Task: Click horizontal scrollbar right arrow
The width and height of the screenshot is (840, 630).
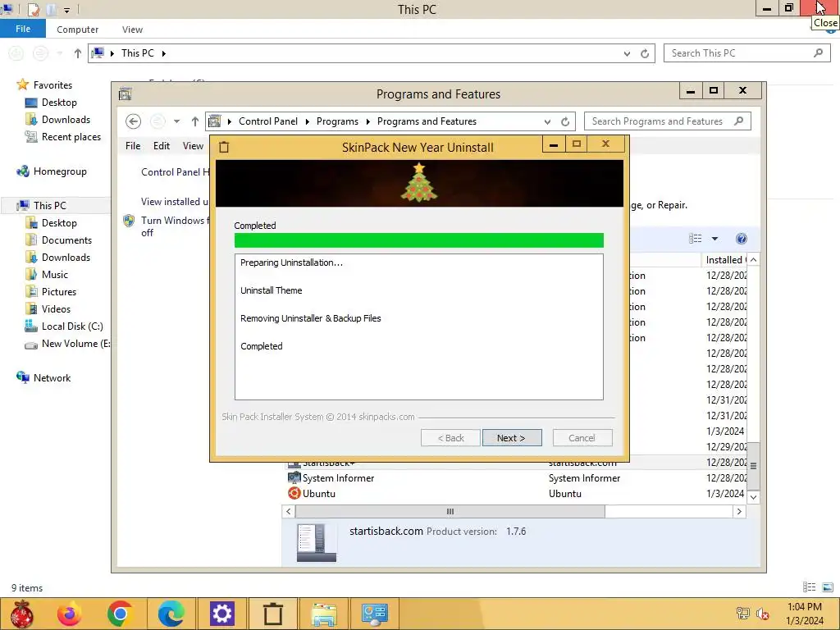Action: 739,512
